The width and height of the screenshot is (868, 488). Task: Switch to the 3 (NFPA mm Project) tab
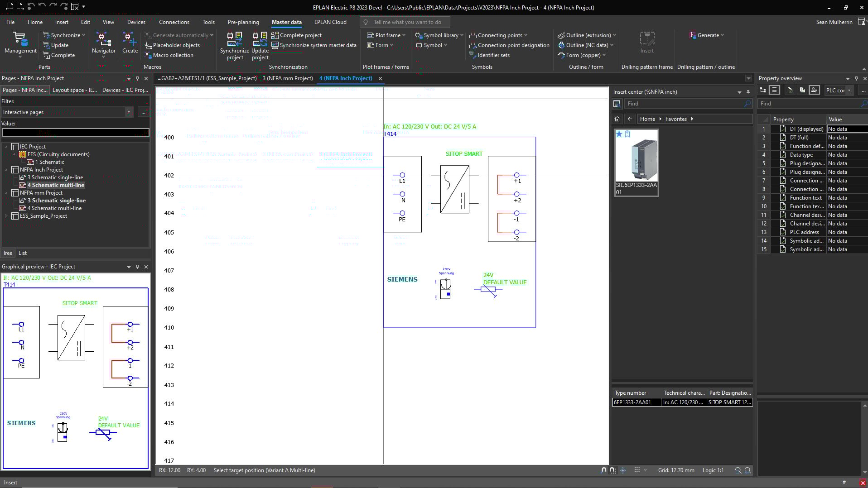coord(288,78)
